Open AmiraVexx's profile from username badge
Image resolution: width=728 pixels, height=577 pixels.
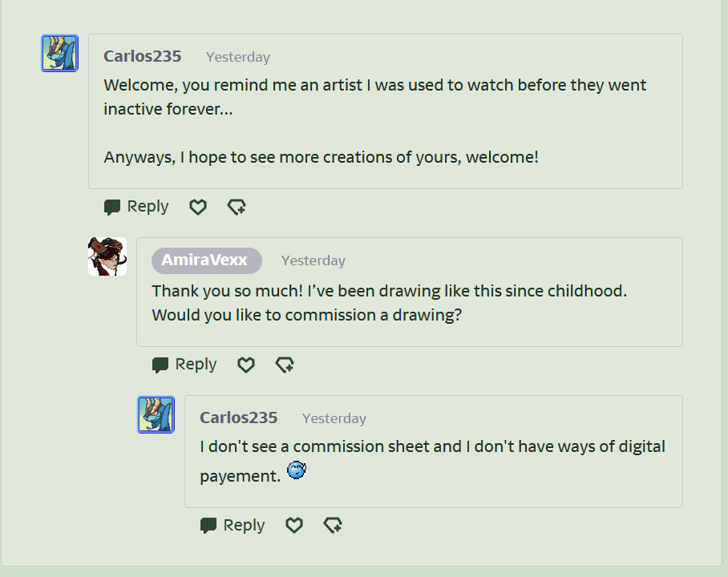coord(206,260)
